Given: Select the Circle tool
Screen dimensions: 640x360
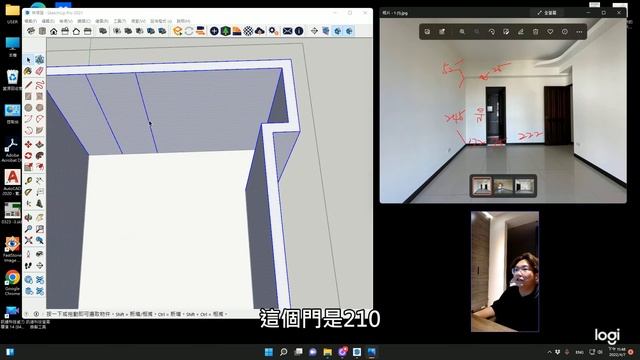Looking at the screenshot, I should pos(28,107).
